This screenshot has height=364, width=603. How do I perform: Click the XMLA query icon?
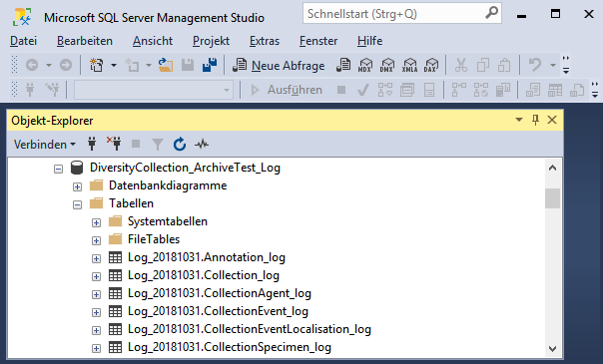pyautogui.click(x=409, y=66)
